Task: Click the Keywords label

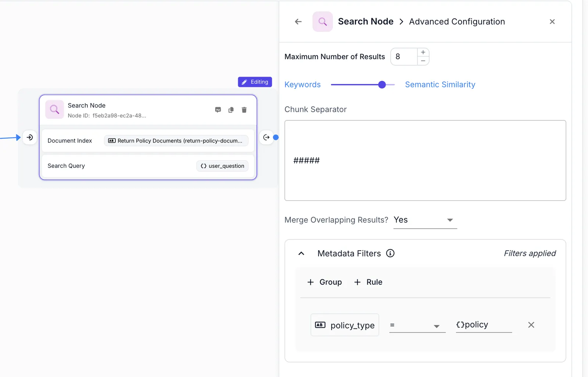Action: [x=302, y=84]
